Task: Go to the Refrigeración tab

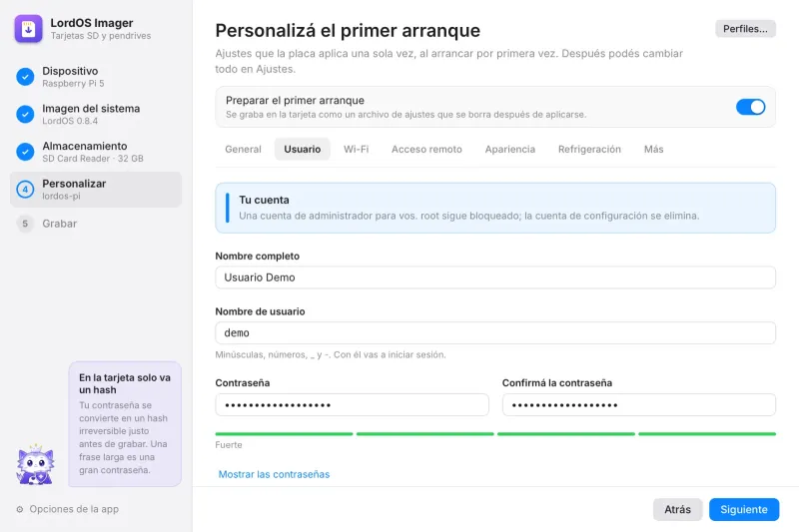Action: [589, 149]
